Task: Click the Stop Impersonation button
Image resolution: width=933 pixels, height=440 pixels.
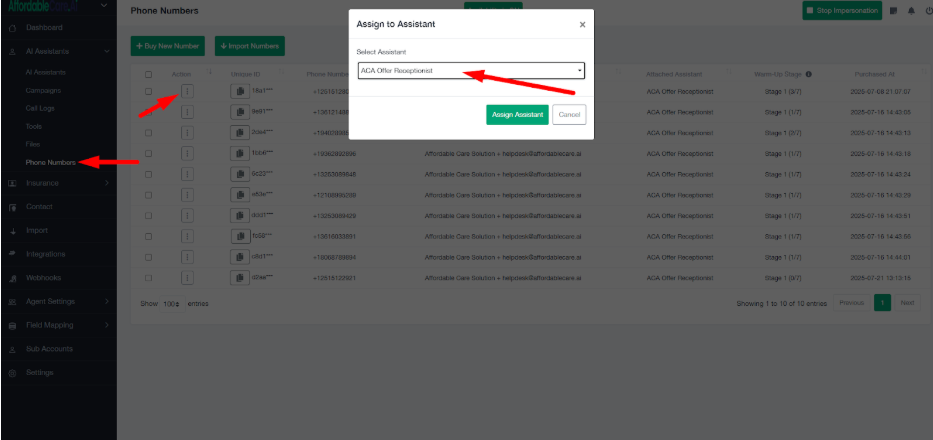Action: [x=841, y=11]
